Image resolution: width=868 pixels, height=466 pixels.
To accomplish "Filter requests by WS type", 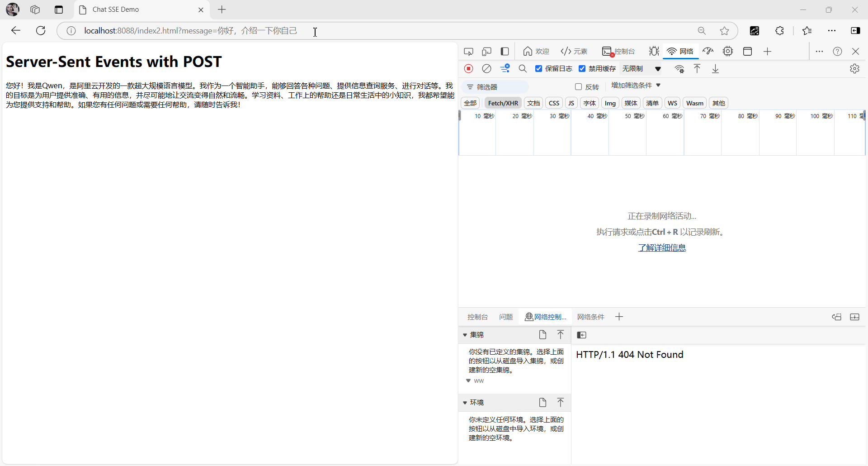I will (672, 103).
